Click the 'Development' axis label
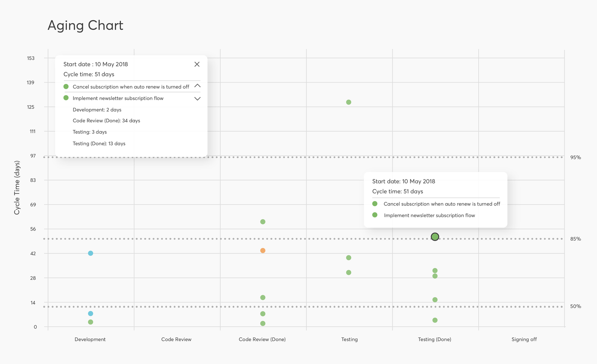597x364 pixels. [x=90, y=339]
